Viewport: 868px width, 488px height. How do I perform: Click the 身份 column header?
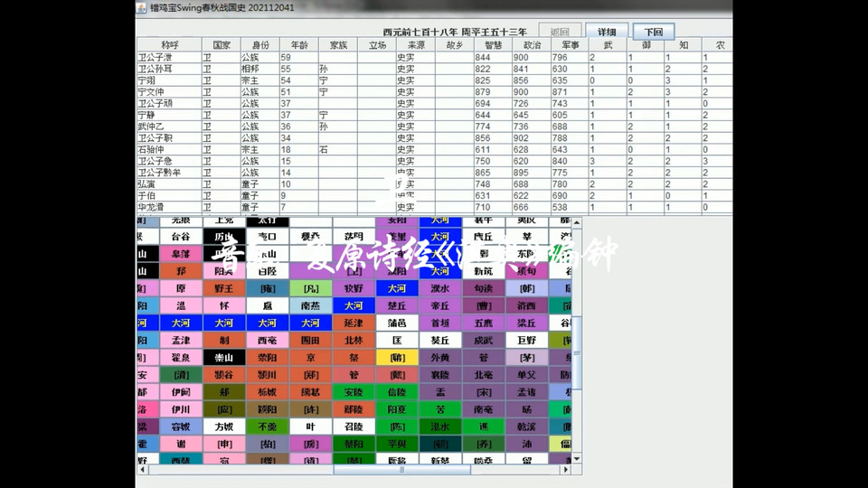(x=260, y=45)
